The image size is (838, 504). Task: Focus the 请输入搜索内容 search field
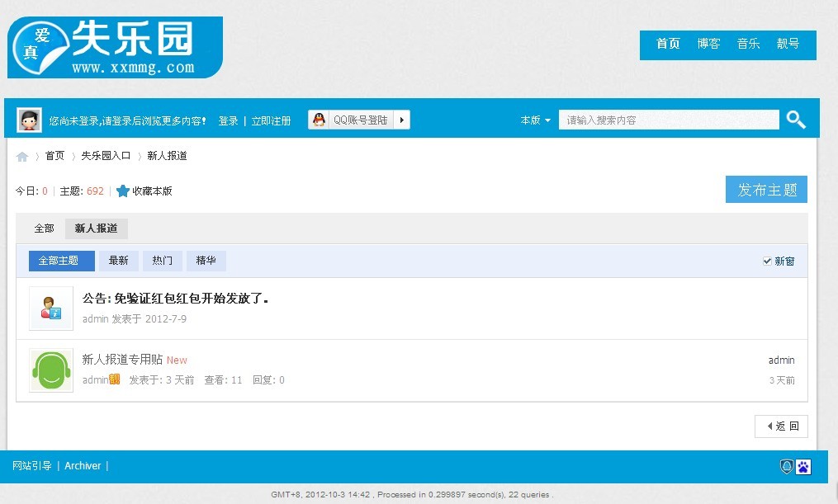[669, 120]
